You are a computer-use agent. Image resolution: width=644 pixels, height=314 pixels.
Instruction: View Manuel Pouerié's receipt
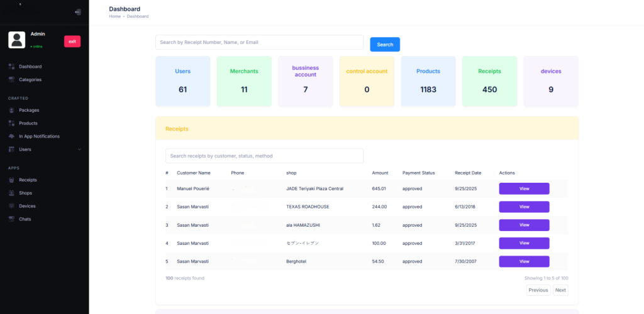(x=524, y=188)
